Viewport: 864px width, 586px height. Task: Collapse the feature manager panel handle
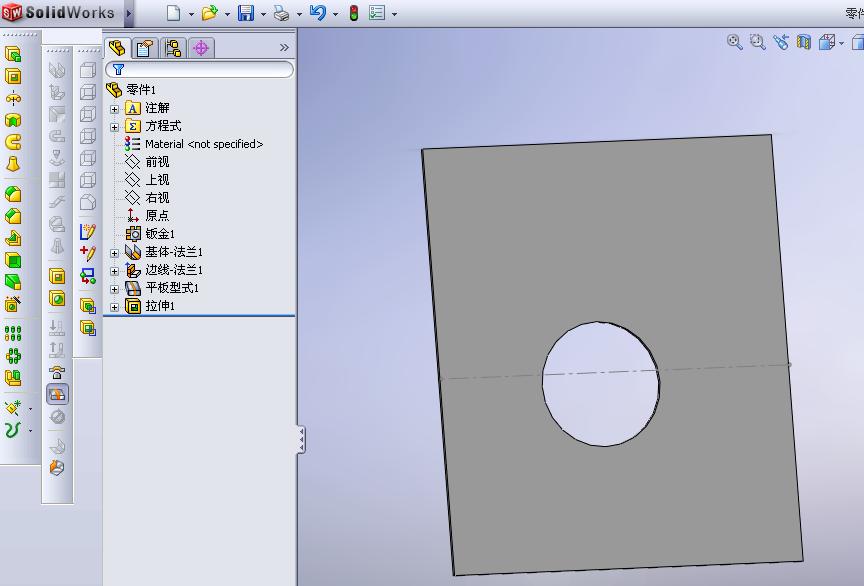point(301,439)
